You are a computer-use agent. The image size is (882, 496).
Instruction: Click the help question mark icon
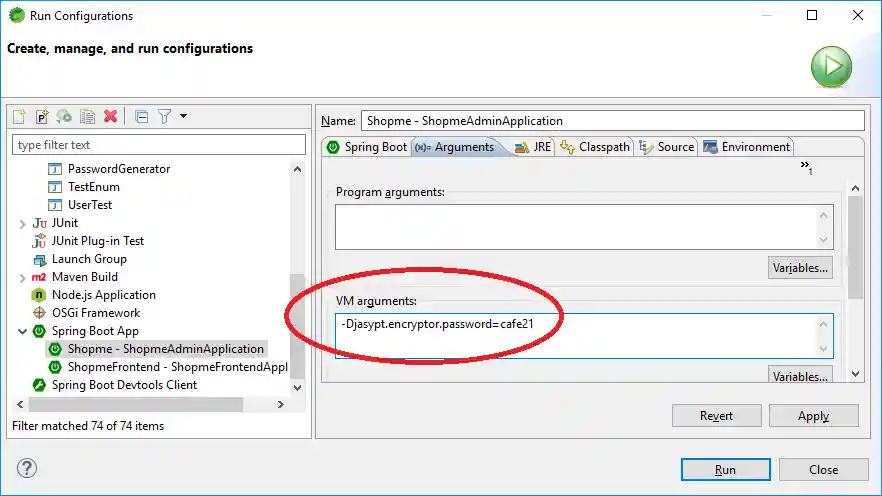(26, 468)
